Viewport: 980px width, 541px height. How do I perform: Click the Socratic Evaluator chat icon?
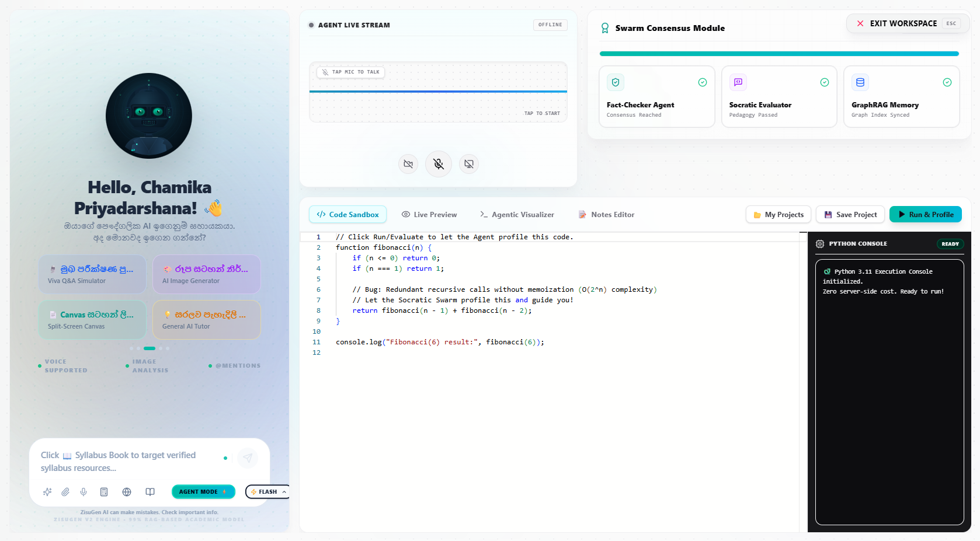click(x=738, y=82)
